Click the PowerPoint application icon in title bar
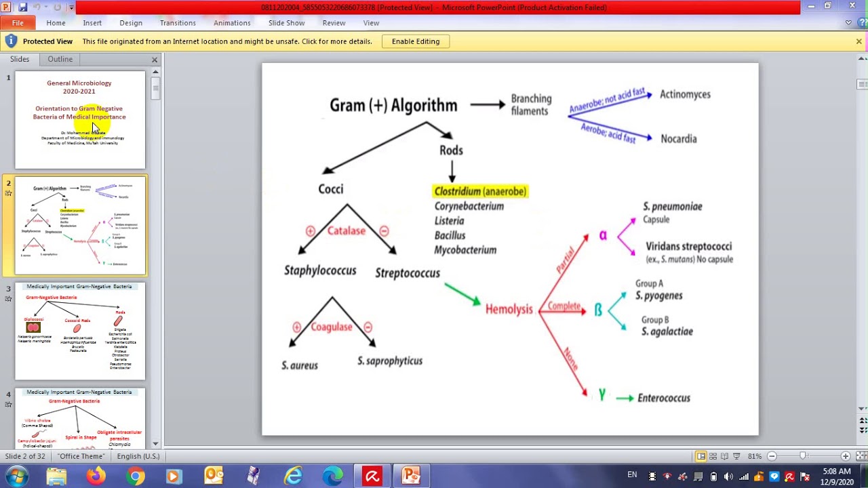This screenshot has width=868, height=488. click(6, 7)
